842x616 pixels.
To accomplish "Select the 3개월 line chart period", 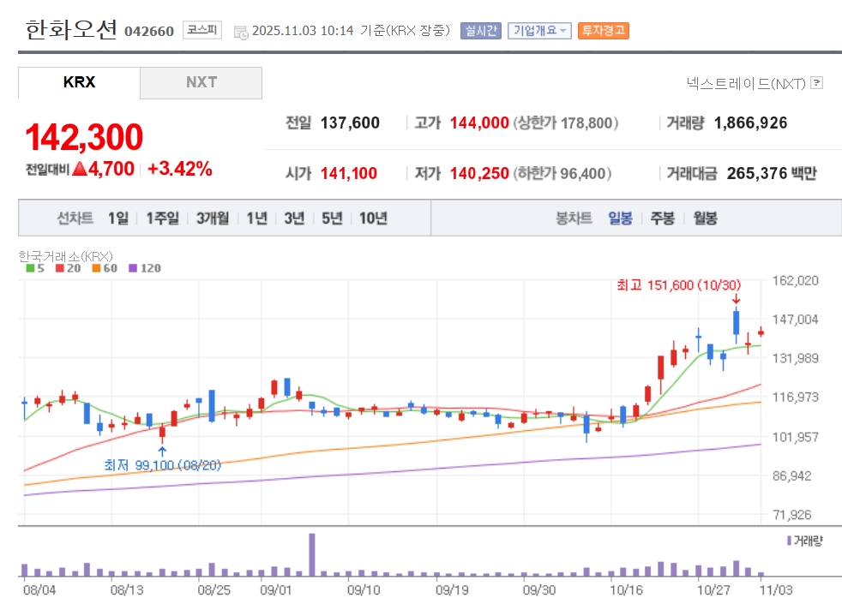I will coord(213,218).
